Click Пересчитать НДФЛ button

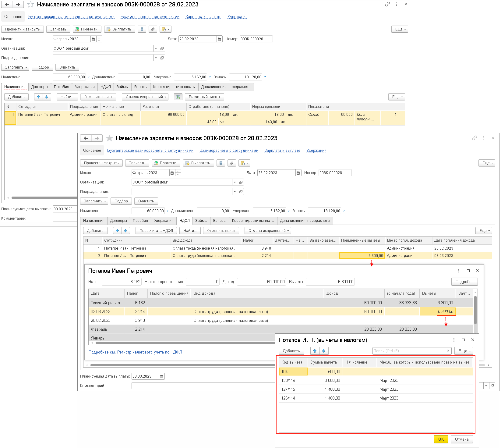point(156,231)
